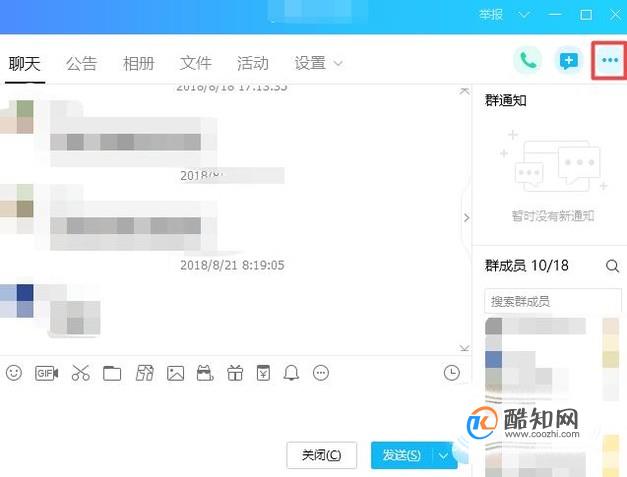Click the GIF video recording icon
This screenshot has height=477, width=627.
point(46,373)
